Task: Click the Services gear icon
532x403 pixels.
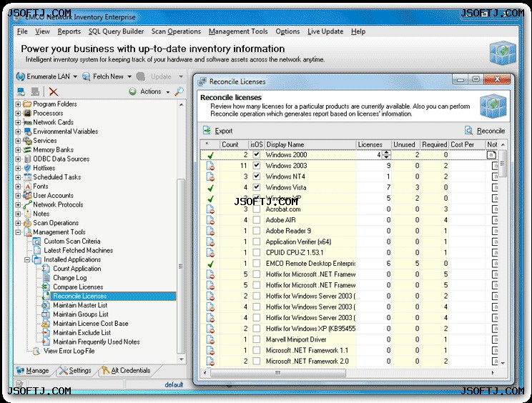Action: [x=27, y=141]
